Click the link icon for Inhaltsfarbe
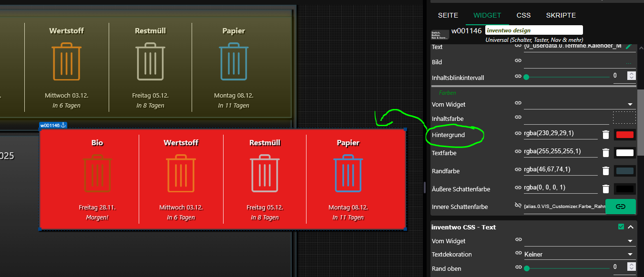 click(518, 117)
